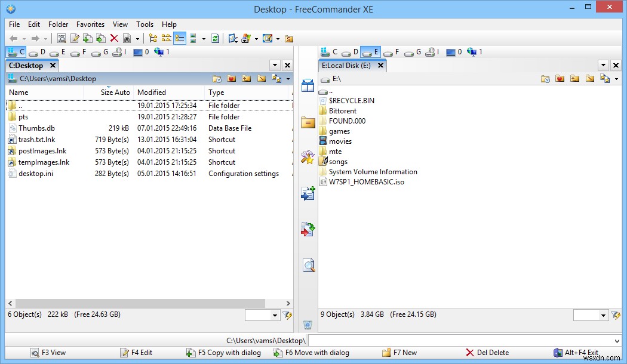Click the edit file pencil icon

75,38
